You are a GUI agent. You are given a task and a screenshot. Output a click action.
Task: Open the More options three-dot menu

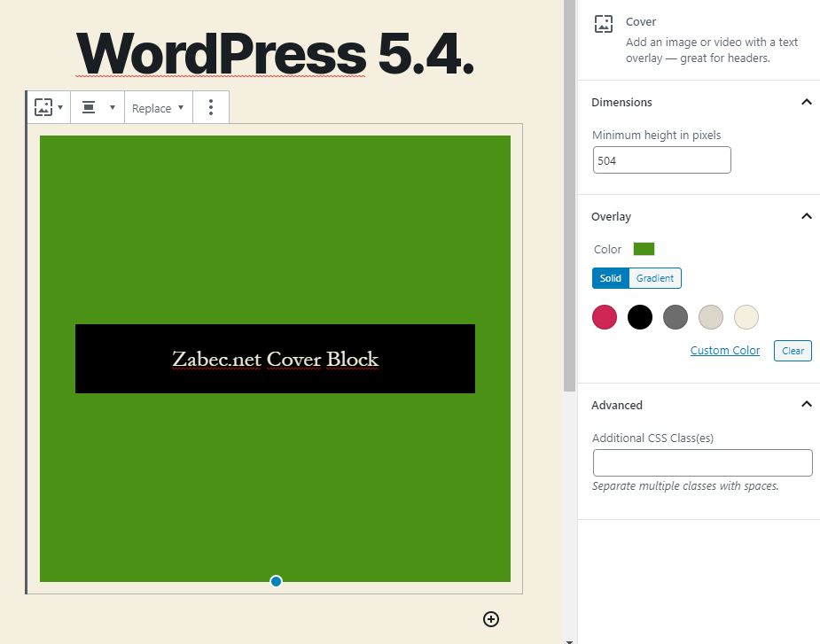click(x=210, y=107)
